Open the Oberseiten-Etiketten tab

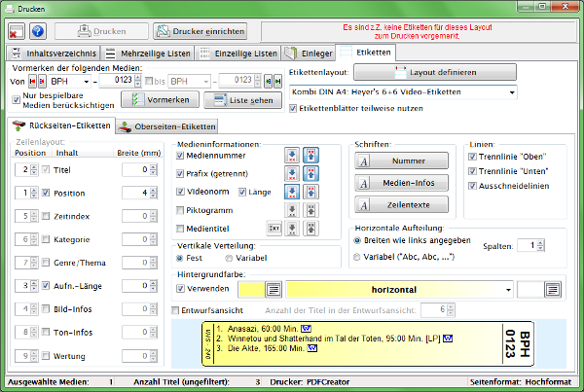tap(167, 126)
